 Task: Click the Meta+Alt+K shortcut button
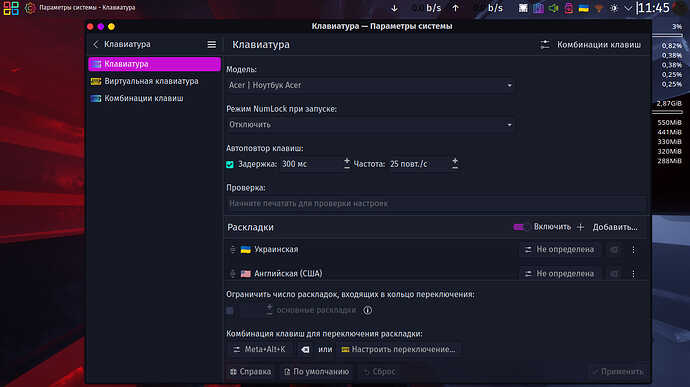[261, 349]
